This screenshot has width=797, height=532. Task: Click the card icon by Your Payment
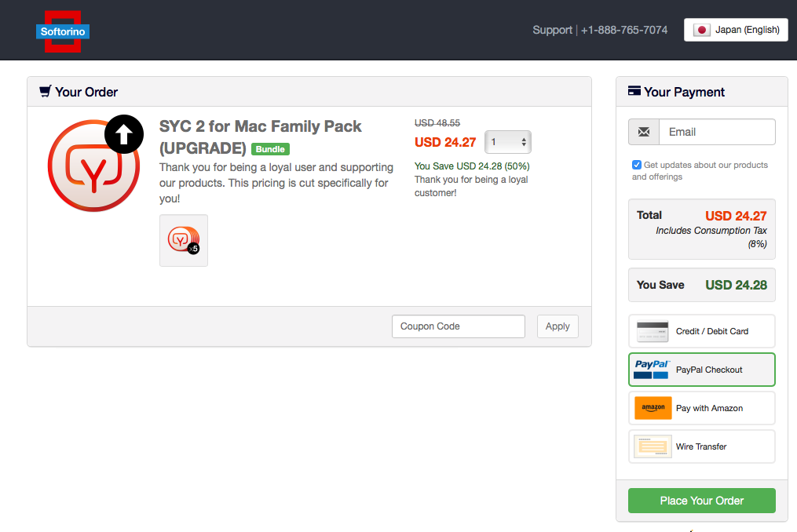(634, 91)
